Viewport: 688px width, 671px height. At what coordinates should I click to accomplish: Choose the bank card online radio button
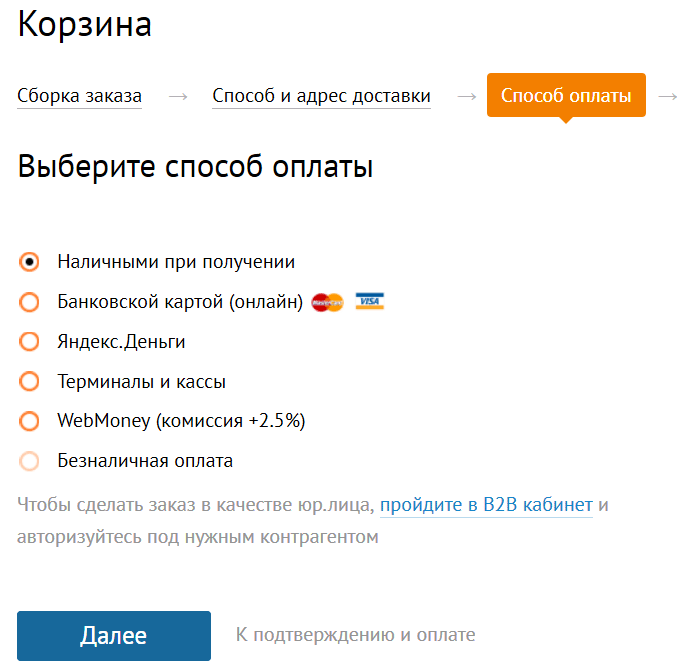29,302
